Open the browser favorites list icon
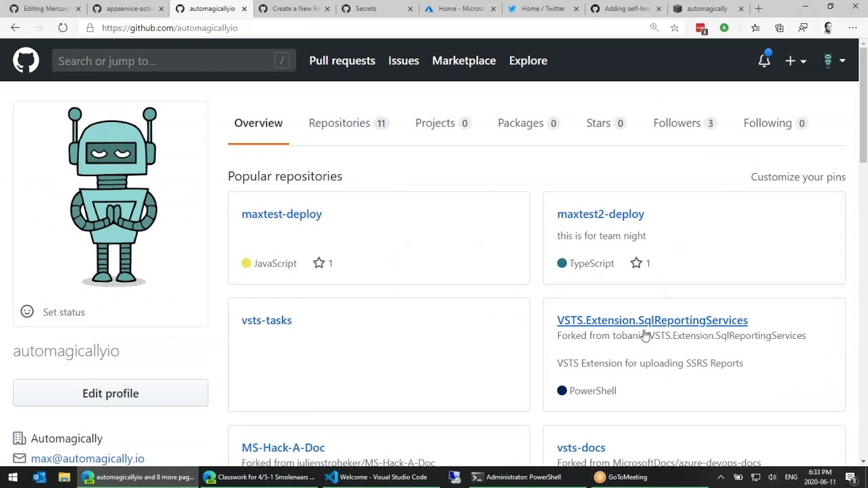This screenshot has height=488, width=868. (755, 28)
